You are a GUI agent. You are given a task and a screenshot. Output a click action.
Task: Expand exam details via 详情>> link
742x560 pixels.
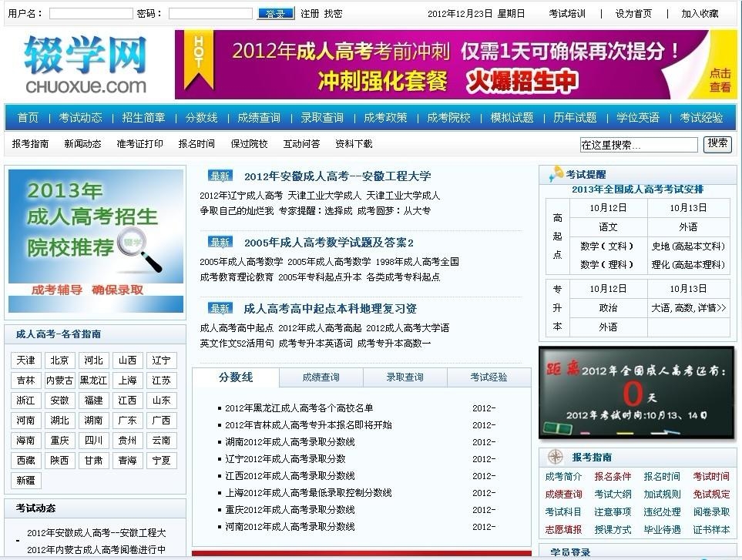(x=711, y=308)
